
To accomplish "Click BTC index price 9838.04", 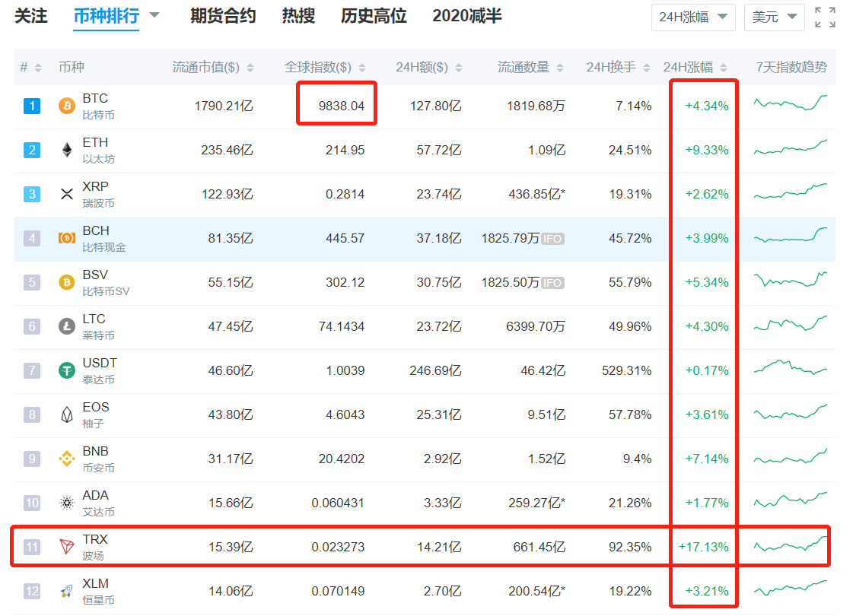I will (x=341, y=106).
